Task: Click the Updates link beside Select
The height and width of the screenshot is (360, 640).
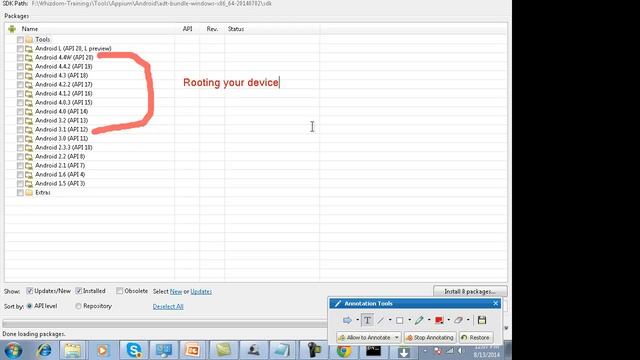Action: [201, 291]
